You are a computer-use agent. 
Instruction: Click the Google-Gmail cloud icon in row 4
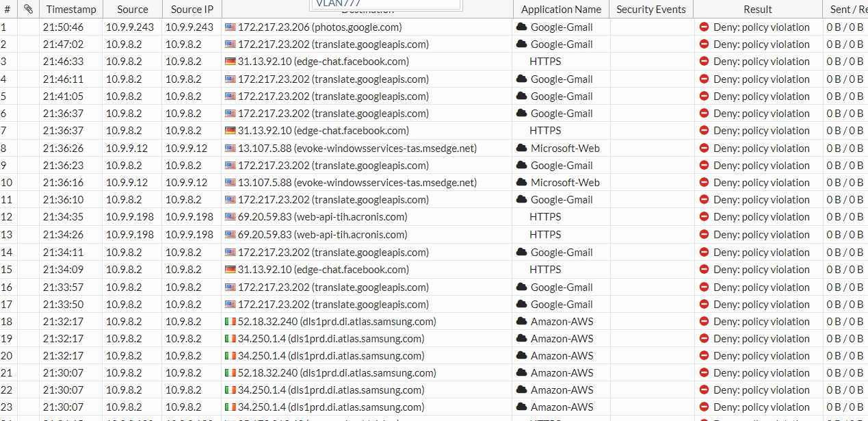(x=521, y=79)
